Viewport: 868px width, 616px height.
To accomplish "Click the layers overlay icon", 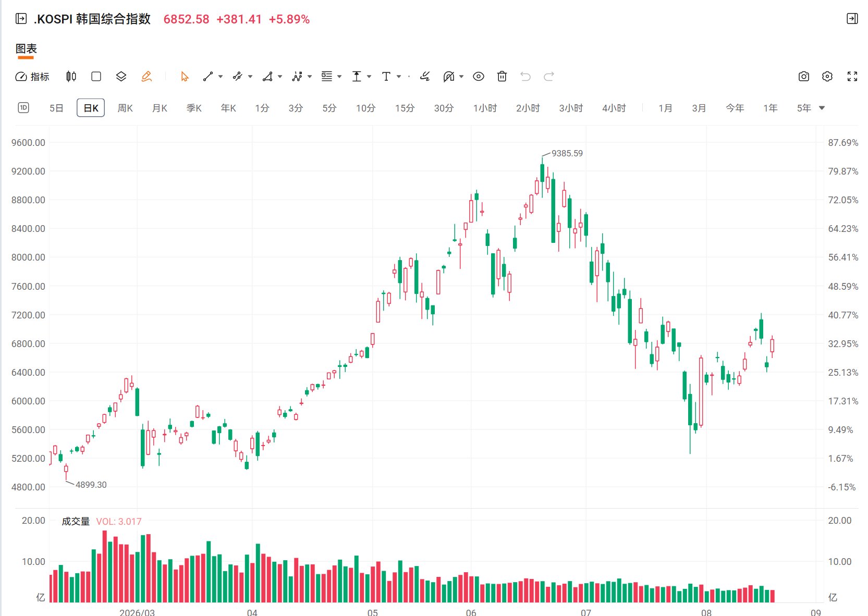I will (x=121, y=77).
